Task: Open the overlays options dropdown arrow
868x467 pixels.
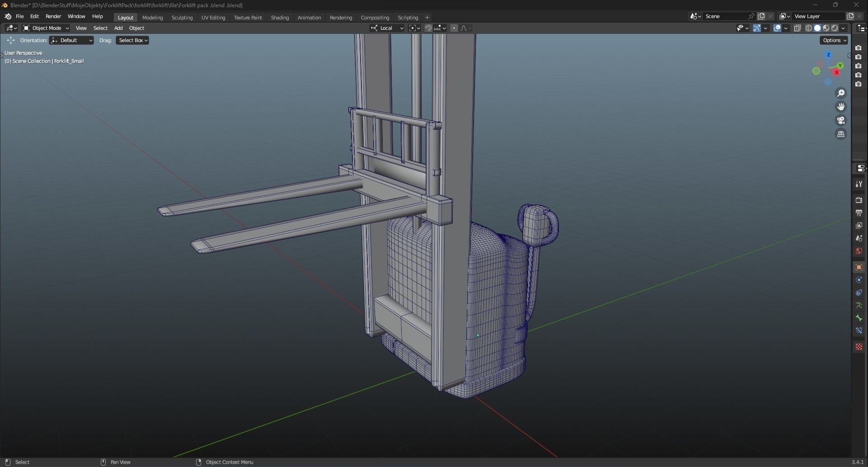Action: tap(786, 28)
